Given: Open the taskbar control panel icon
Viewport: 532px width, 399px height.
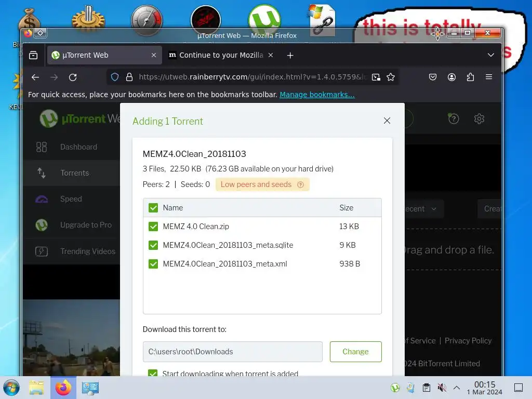Looking at the screenshot, I should (90, 388).
